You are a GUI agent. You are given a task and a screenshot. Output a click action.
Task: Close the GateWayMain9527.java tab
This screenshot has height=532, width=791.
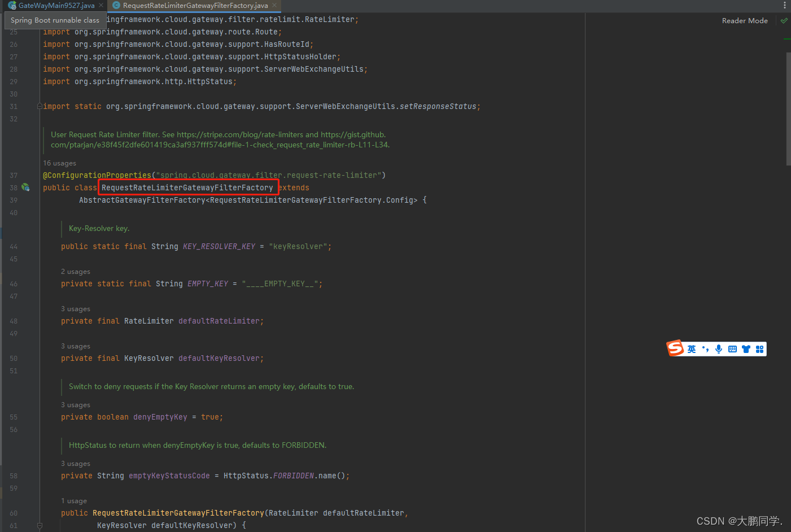[x=101, y=5]
